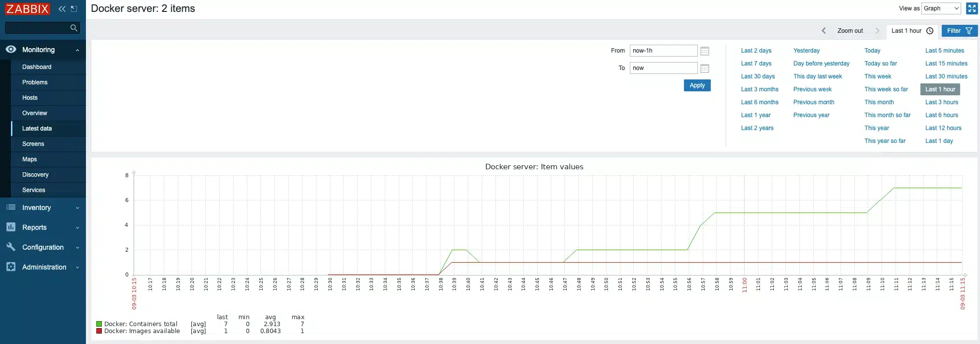980x344 pixels.
Task: Open the View as dropdown
Action: pyautogui.click(x=941, y=8)
